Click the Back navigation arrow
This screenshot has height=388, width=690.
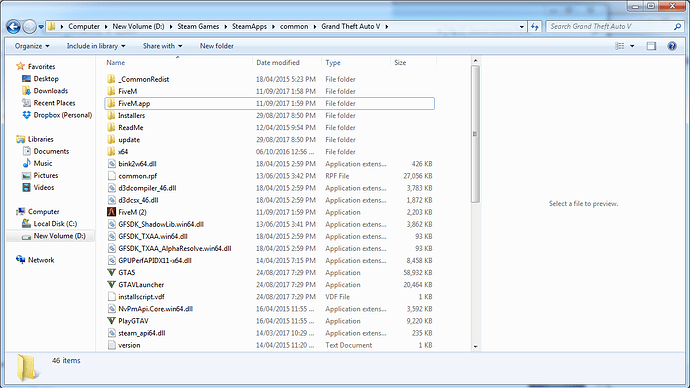(13, 27)
